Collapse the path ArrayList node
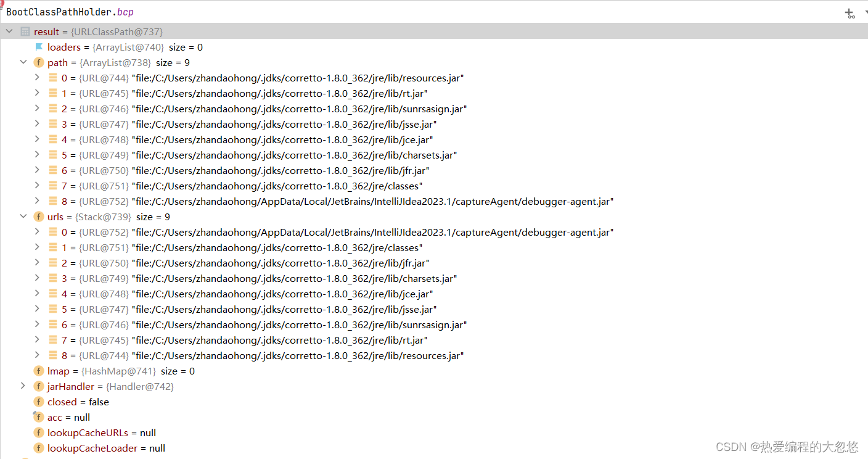The height and width of the screenshot is (459, 868). tap(23, 62)
